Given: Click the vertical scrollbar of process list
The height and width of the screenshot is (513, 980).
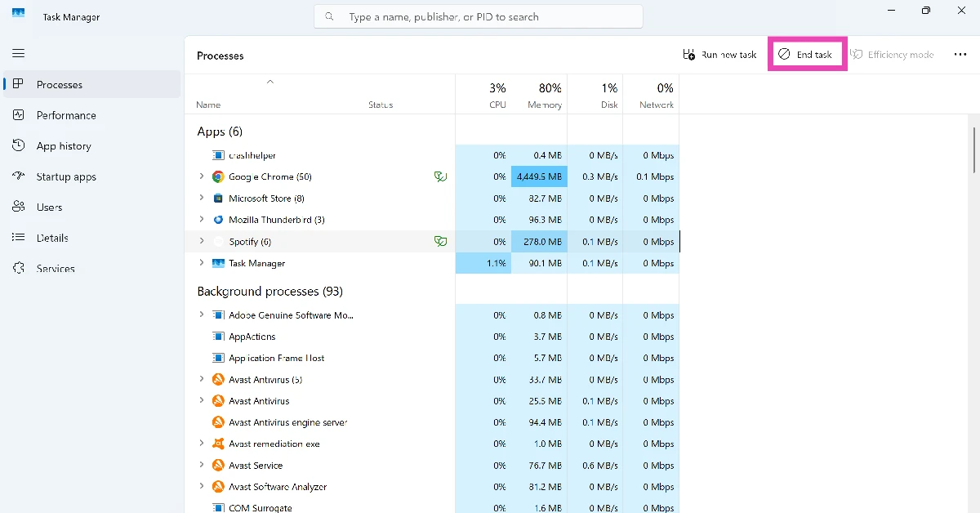Looking at the screenshot, I should tap(973, 149).
